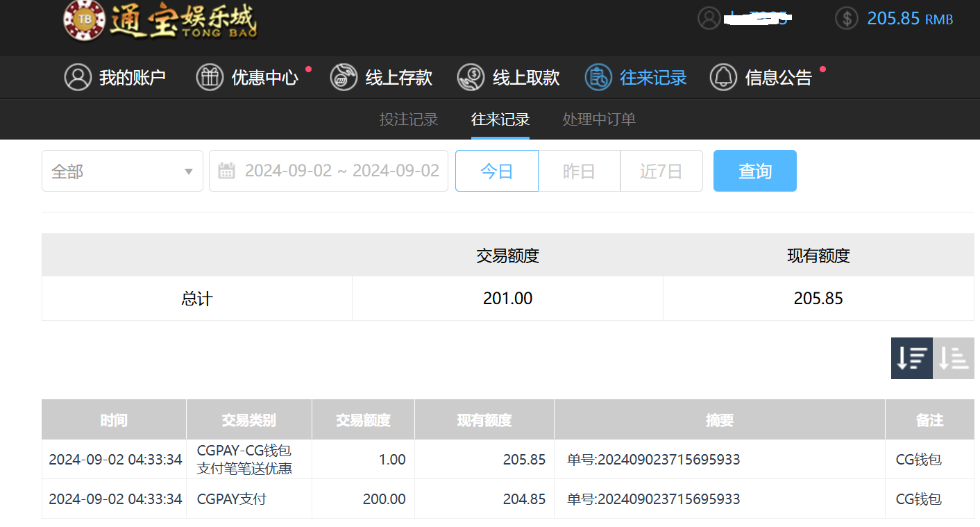980x527 pixels.
Task: Click the Tong Bao casino logo
Action: click(x=160, y=21)
